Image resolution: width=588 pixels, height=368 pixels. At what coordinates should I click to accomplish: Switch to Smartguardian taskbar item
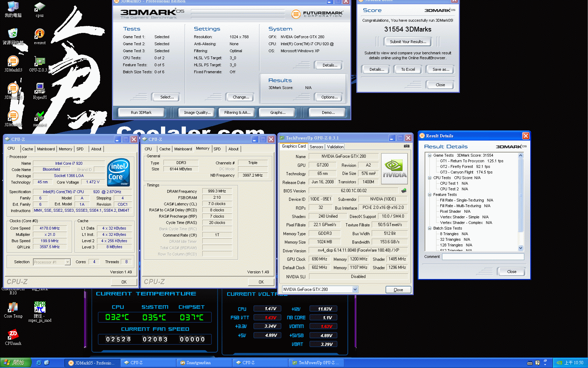204,363
